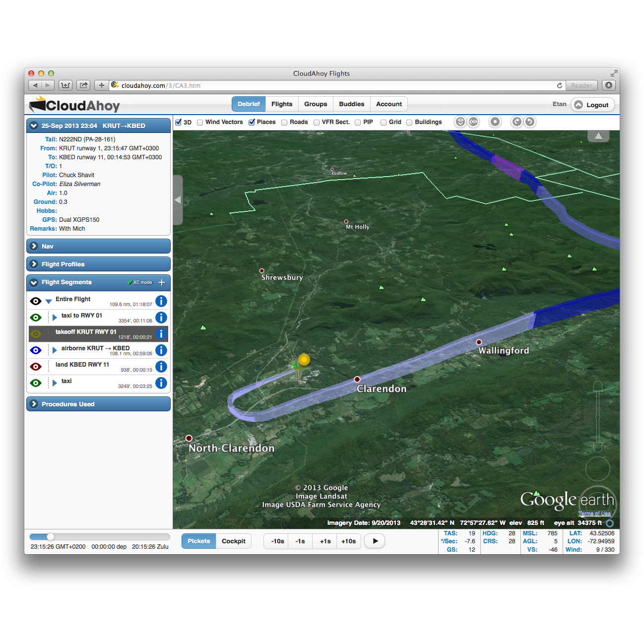Toggle visibility of taxi to RWY 01
This screenshot has height=644, width=644.
pos(36,318)
